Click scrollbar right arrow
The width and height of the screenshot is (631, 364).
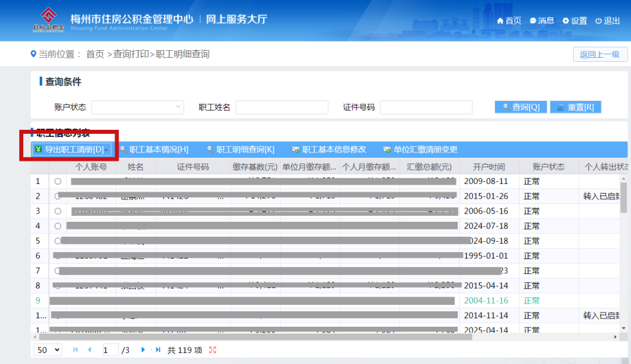click(616, 337)
